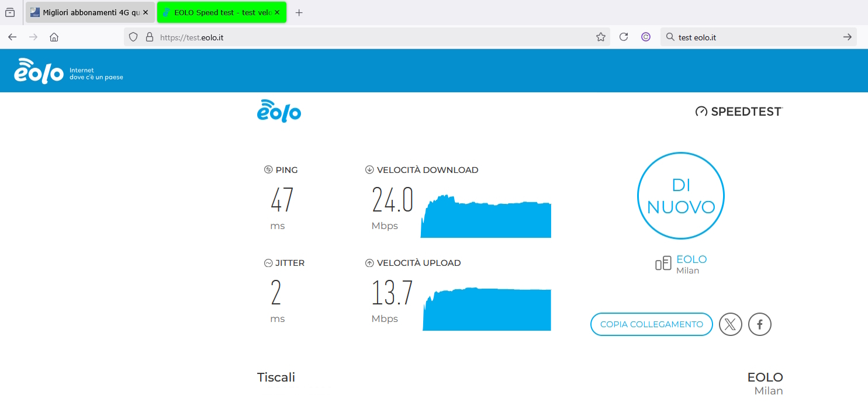Close the EOLO Speed test tab

pyautogui.click(x=277, y=12)
